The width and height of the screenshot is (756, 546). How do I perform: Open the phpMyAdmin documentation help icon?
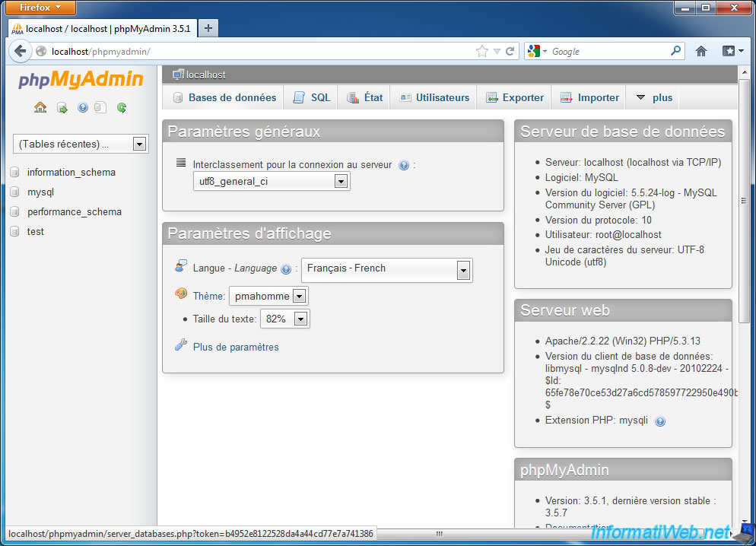[x=82, y=107]
